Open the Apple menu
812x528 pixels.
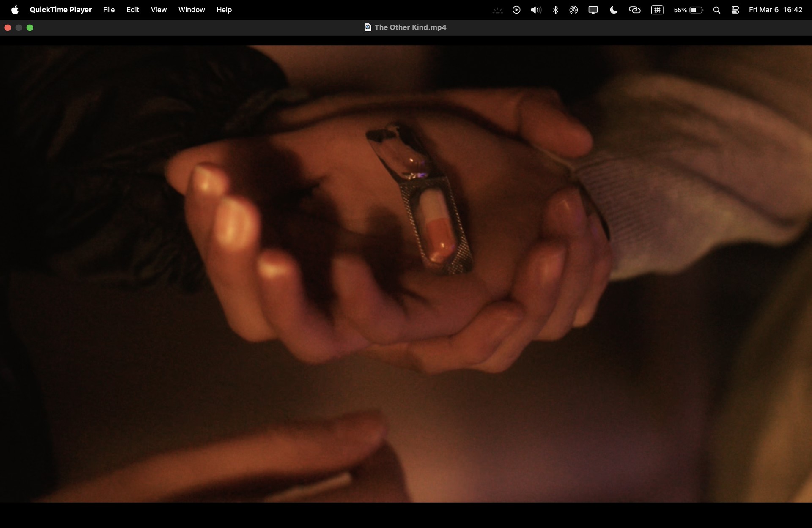click(x=15, y=10)
